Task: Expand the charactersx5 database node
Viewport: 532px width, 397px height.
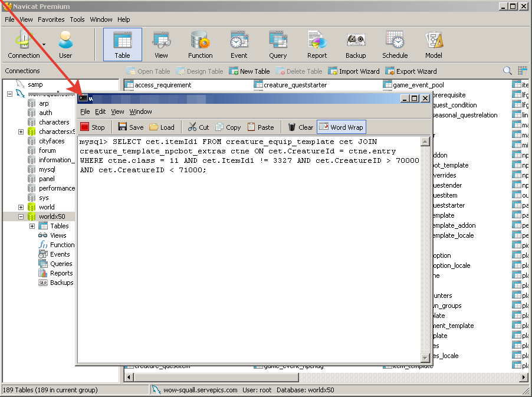Action: 21,132
